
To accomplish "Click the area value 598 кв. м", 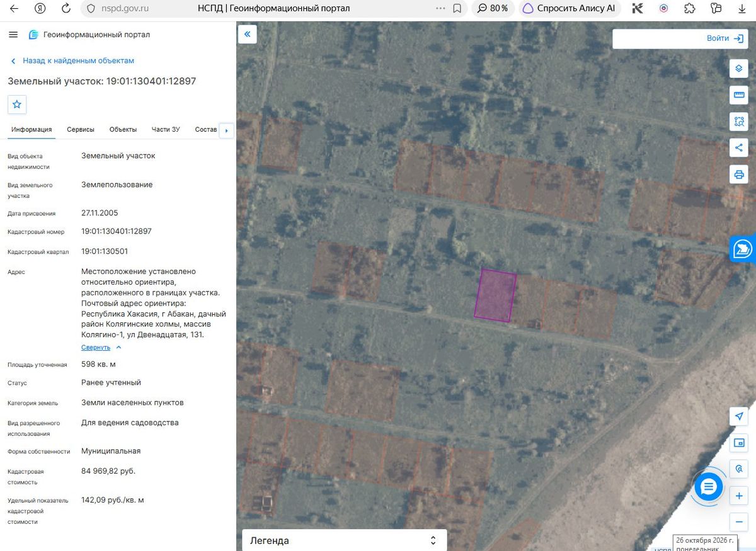I will (99, 364).
